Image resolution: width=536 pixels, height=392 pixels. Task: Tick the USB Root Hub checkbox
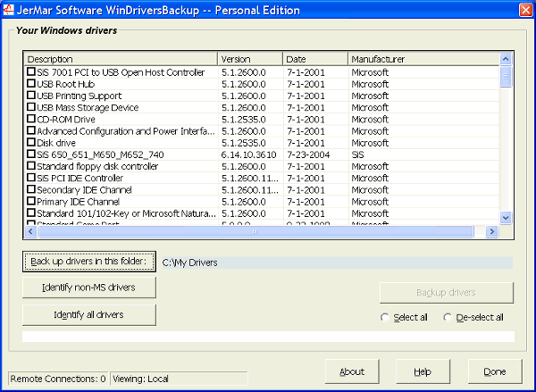click(31, 83)
